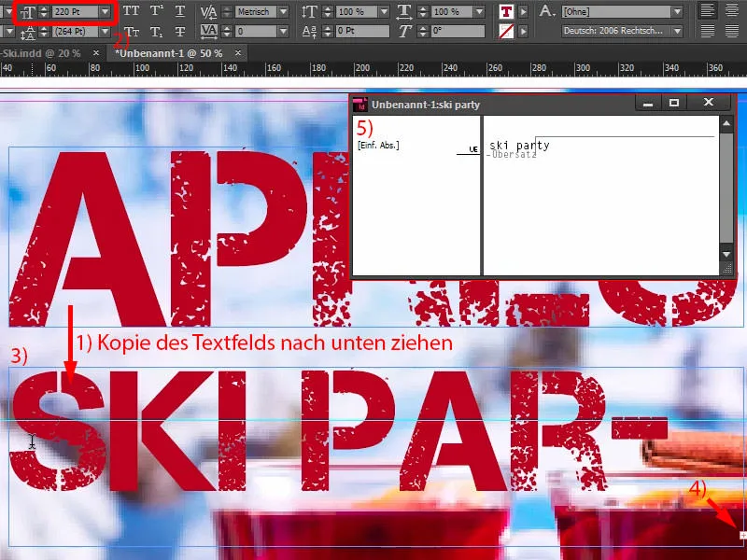Screen dimensions: 747x560
Task: Click the [Einf. Abs.] paragraph style label
Action: (x=378, y=146)
